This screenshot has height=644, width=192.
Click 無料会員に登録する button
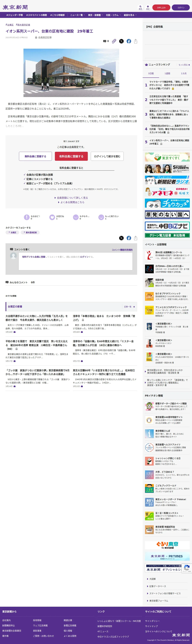[35, 156]
